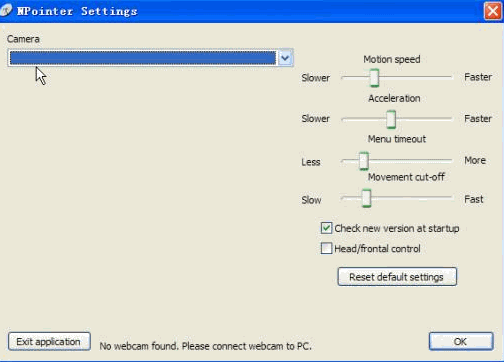Viewport: 504px width, 363px height.
Task: Click the Slow label for Movement cut-off
Action: 311,200
